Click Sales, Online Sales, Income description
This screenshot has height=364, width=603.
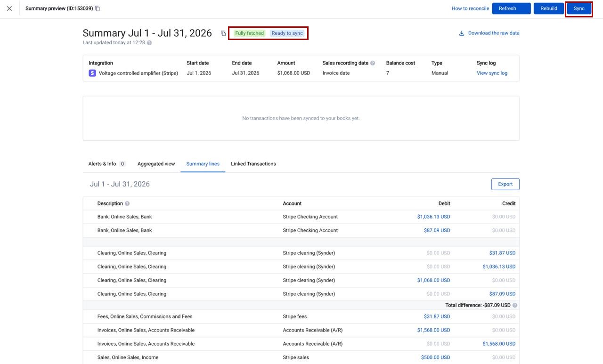(128, 357)
